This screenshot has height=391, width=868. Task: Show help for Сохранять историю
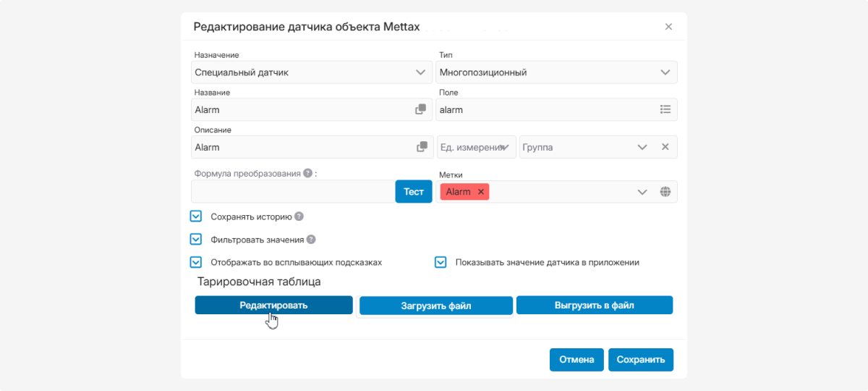coord(299,216)
